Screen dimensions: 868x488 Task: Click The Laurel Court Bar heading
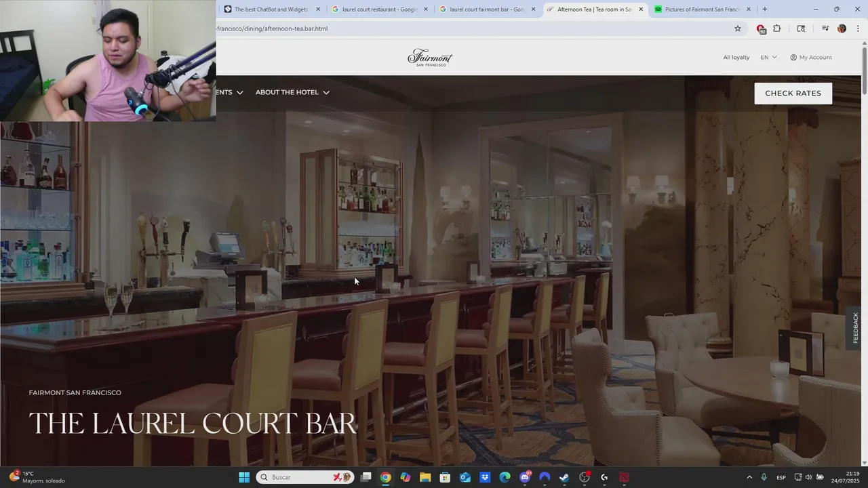coord(193,423)
